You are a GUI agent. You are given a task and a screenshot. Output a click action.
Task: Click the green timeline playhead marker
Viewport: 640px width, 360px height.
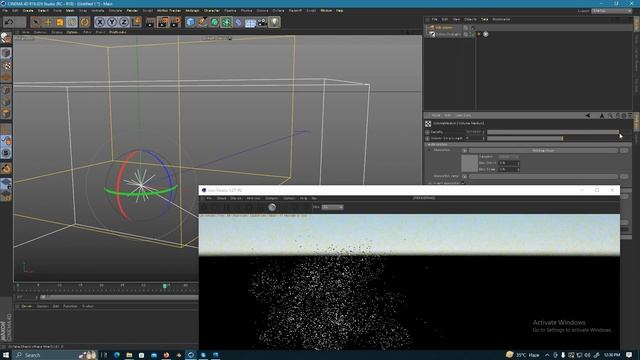click(165, 286)
